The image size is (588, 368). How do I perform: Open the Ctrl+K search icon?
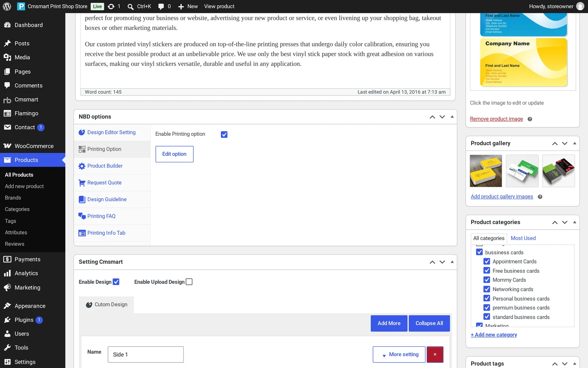(130, 7)
